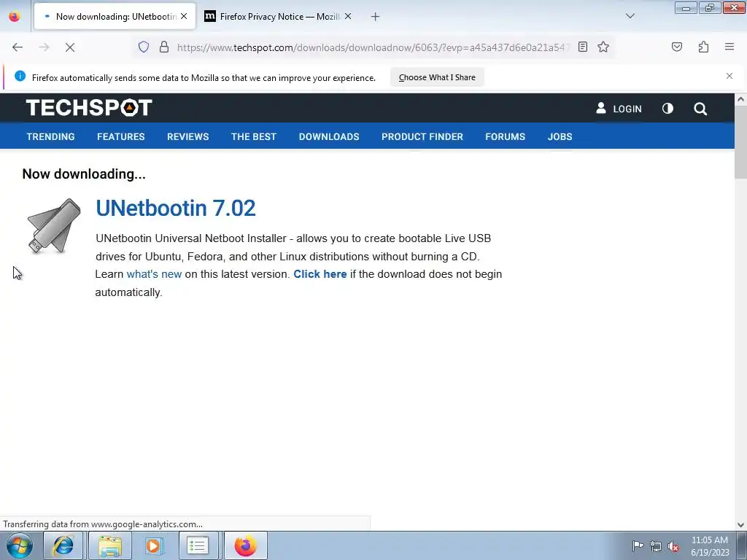
Task: Click the TechSpot logo
Action: point(89,108)
